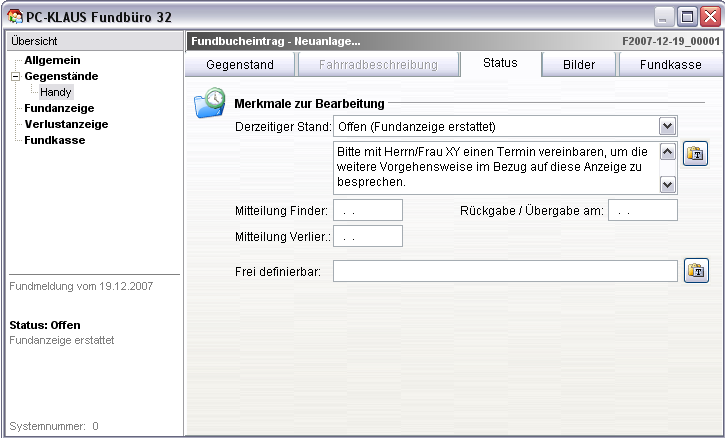Open the Fundkasse tab
The image size is (725, 438).
click(x=667, y=65)
